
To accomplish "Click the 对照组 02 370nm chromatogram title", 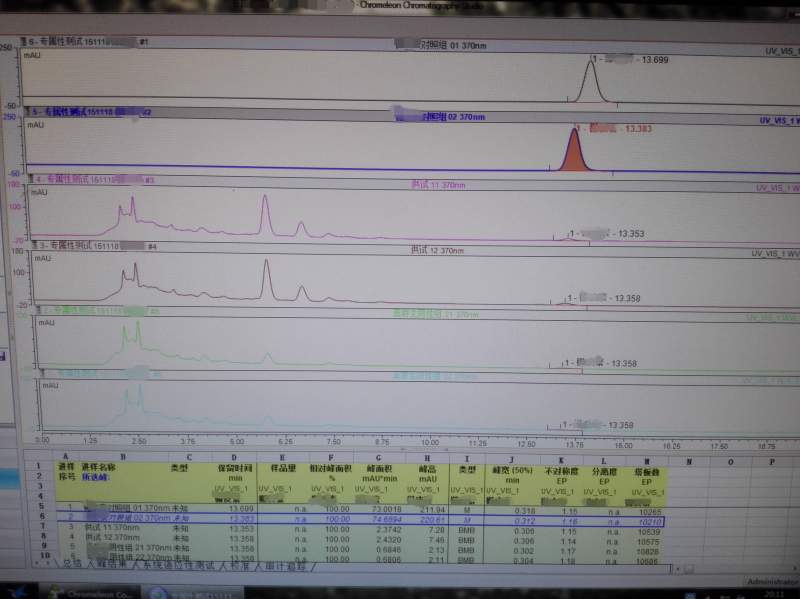I will [441, 117].
